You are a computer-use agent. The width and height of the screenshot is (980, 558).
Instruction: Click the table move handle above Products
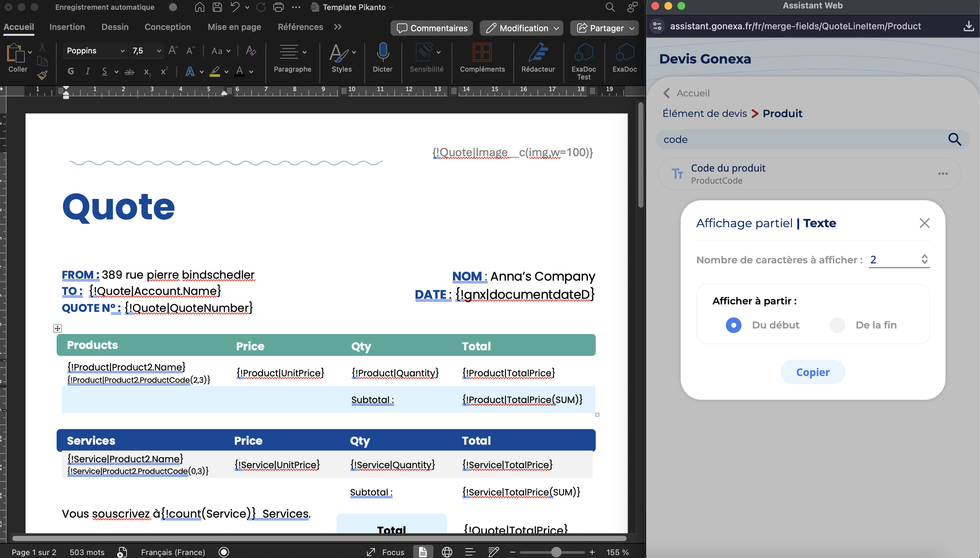[58, 328]
